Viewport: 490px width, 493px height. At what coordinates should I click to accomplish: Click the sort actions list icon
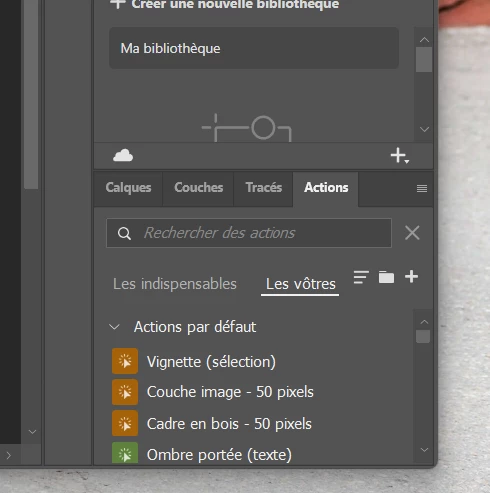pyautogui.click(x=361, y=277)
